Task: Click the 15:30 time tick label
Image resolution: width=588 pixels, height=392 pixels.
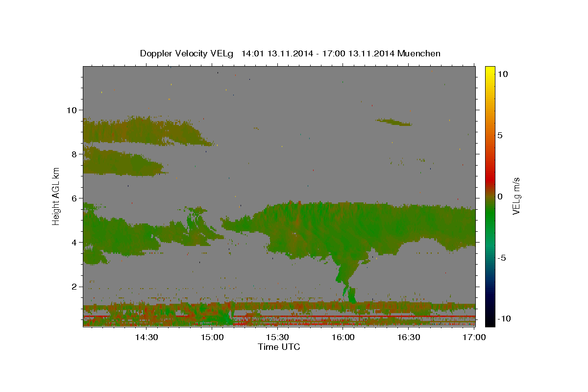Action: tap(278, 337)
